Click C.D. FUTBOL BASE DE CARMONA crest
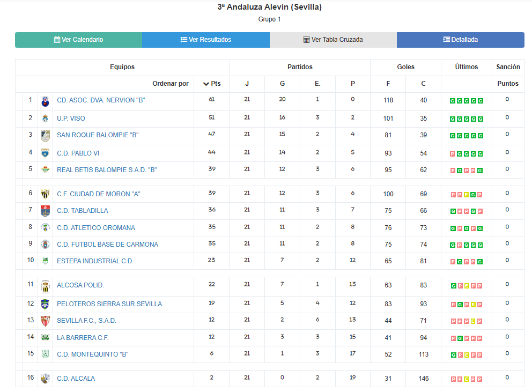Viewport: 532px width, 392px height. 45,245
